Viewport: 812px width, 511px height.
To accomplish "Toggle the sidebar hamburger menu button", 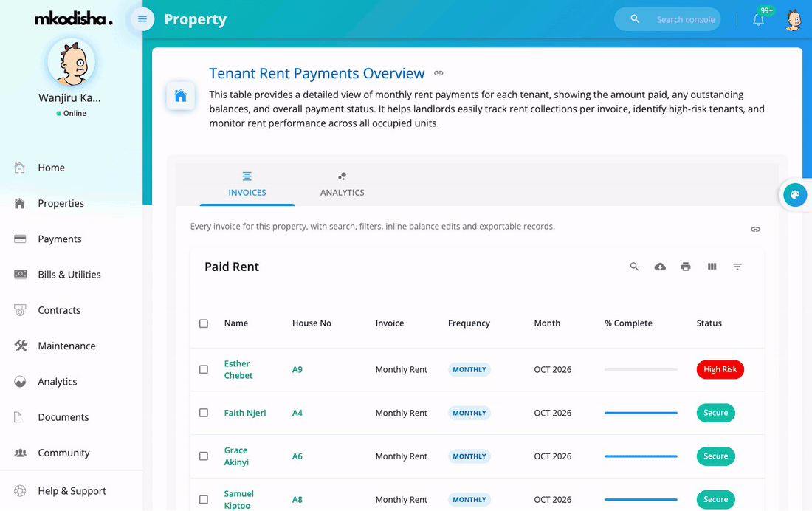I will pos(142,20).
